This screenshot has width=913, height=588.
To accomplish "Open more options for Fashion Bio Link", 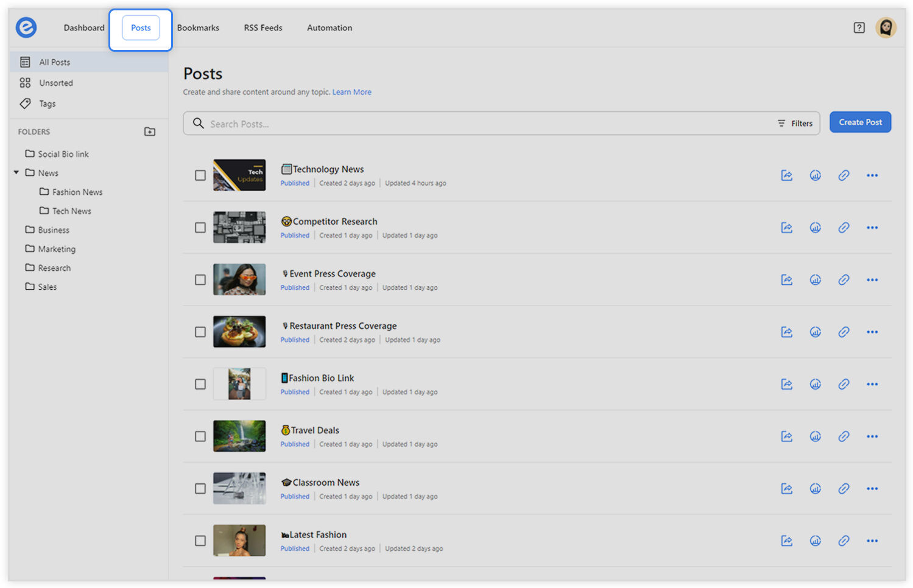I will tap(872, 384).
